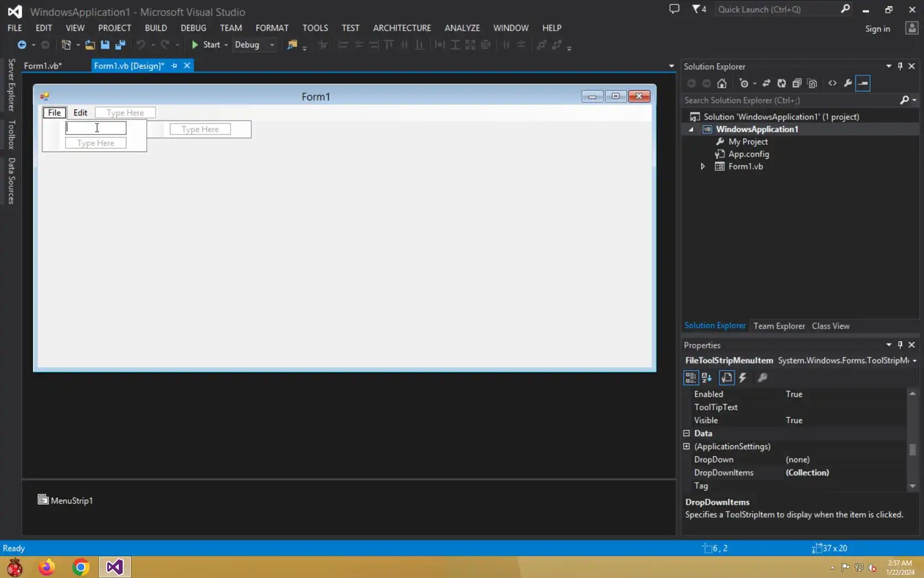Click Sign in link
Viewport: 924px width, 578px height.
(877, 29)
